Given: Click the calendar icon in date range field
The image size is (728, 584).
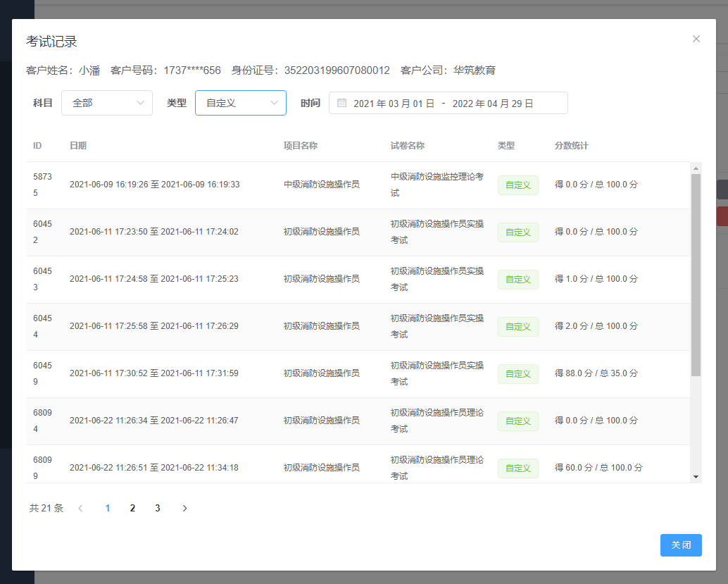Looking at the screenshot, I should [342, 103].
